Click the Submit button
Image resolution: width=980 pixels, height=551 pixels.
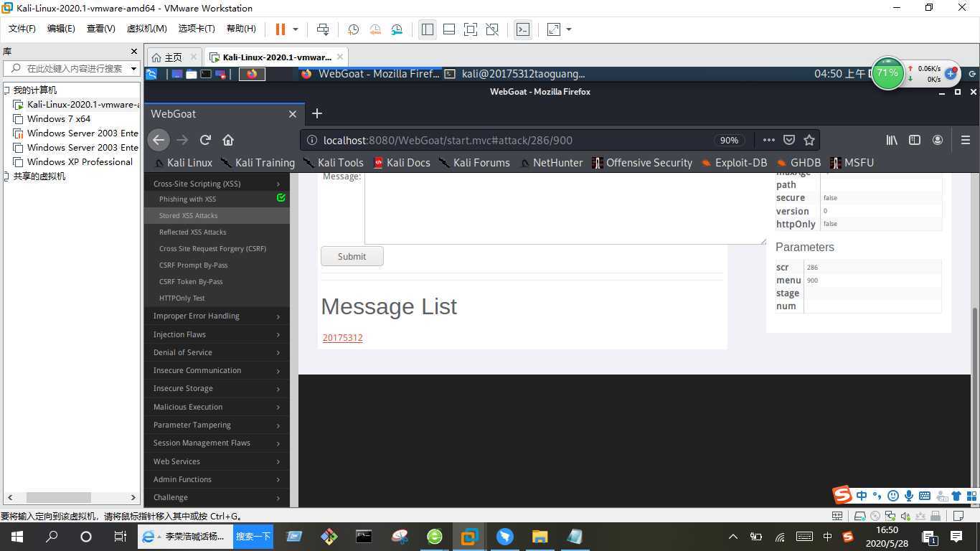(x=352, y=256)
